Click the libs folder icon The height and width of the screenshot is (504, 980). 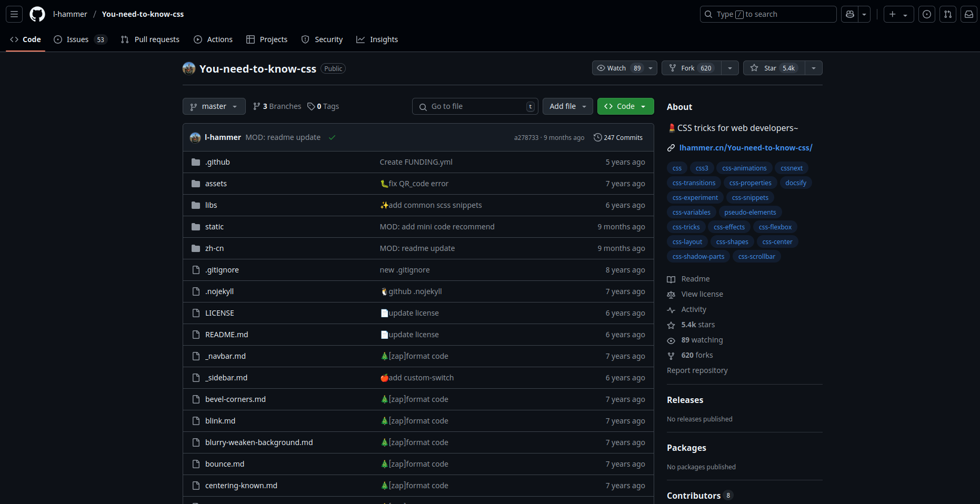click(x=196, y=205)
